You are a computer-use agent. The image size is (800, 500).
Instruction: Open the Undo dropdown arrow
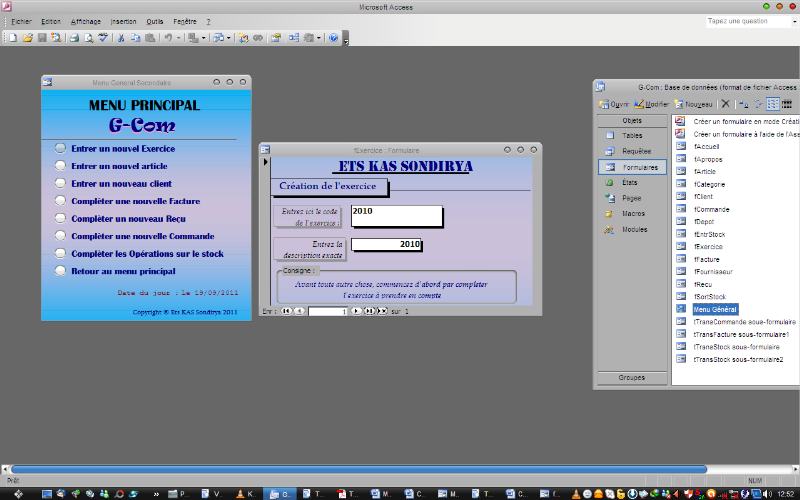(178, 38)
